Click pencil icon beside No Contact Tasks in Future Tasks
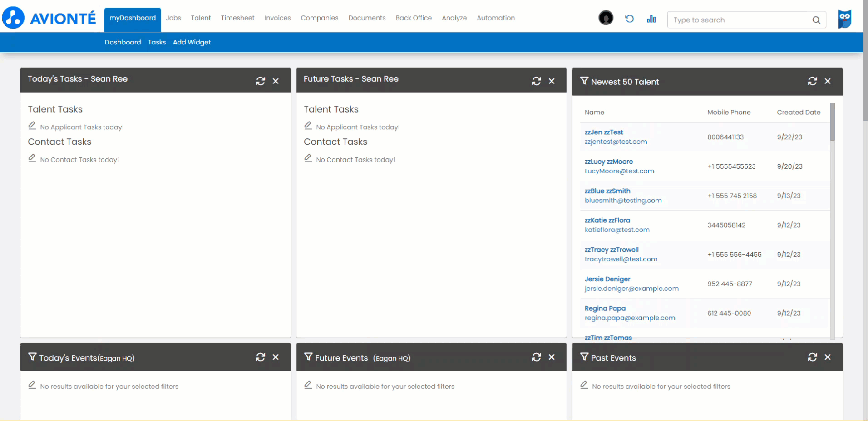868x421 pixels. [308, 158]
